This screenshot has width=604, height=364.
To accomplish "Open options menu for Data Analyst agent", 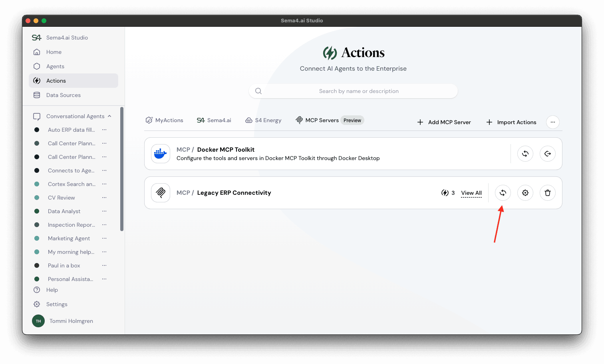I will click(x=104, y=211).
